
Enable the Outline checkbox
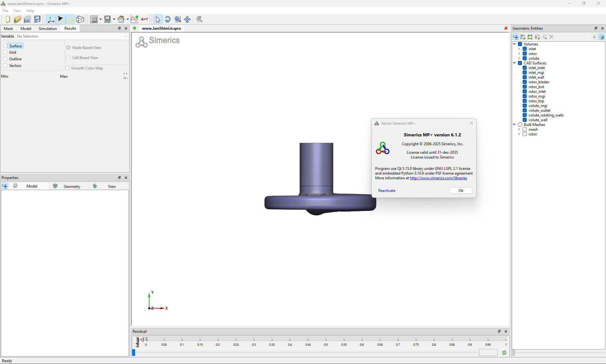[x=5, y=59]
